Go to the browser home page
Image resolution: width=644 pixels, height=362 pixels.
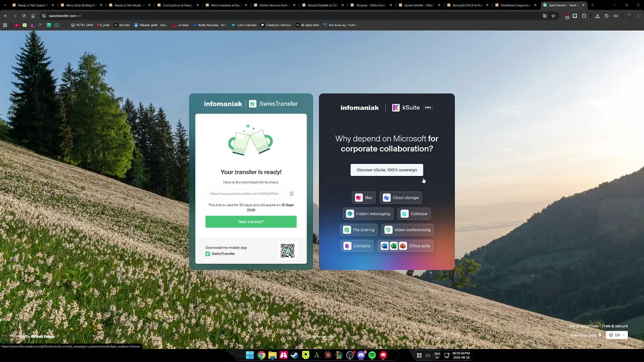33,16
